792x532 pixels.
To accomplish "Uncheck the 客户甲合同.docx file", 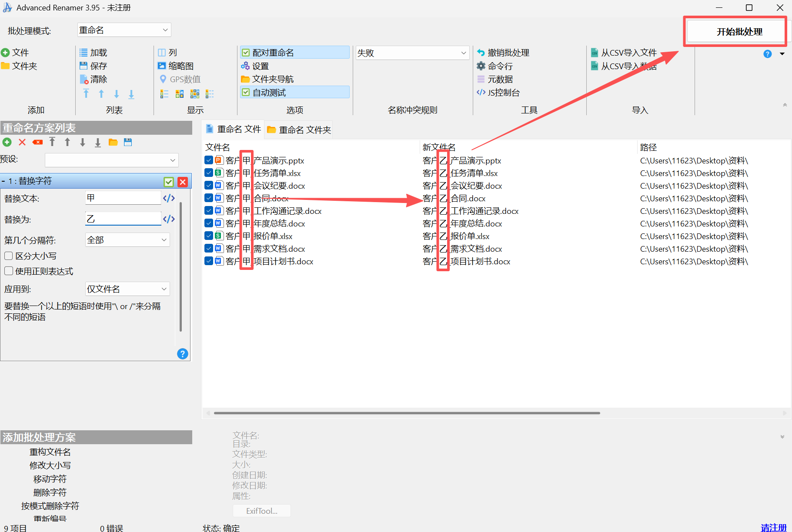I will (x=209, y=198).
